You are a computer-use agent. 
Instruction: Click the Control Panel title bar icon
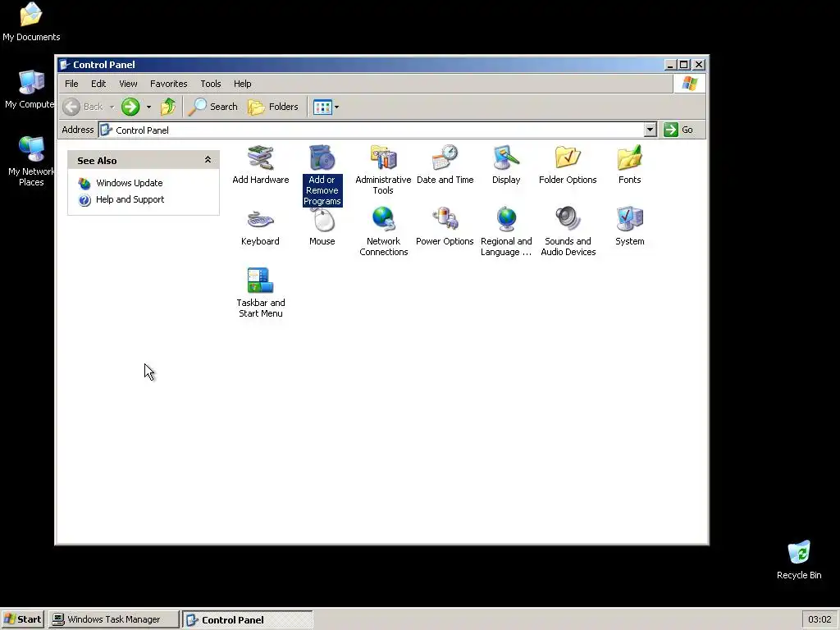tap(65, 65)
